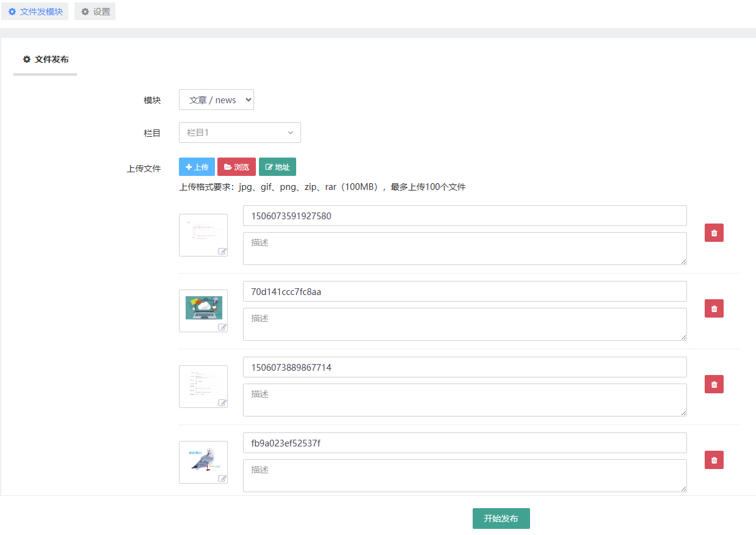Focus the title field 1506073591927580

(x=465, y=216)
